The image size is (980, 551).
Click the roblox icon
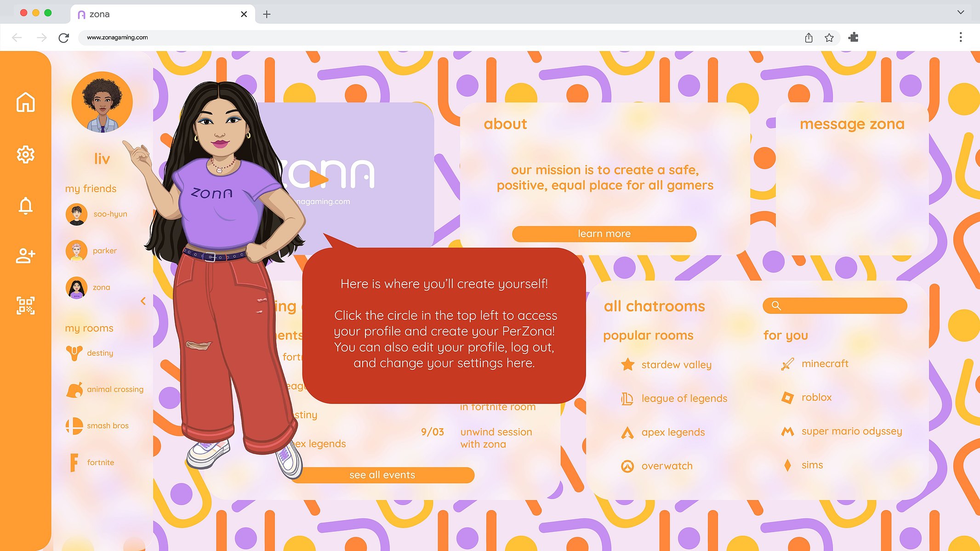pos(787,398)
